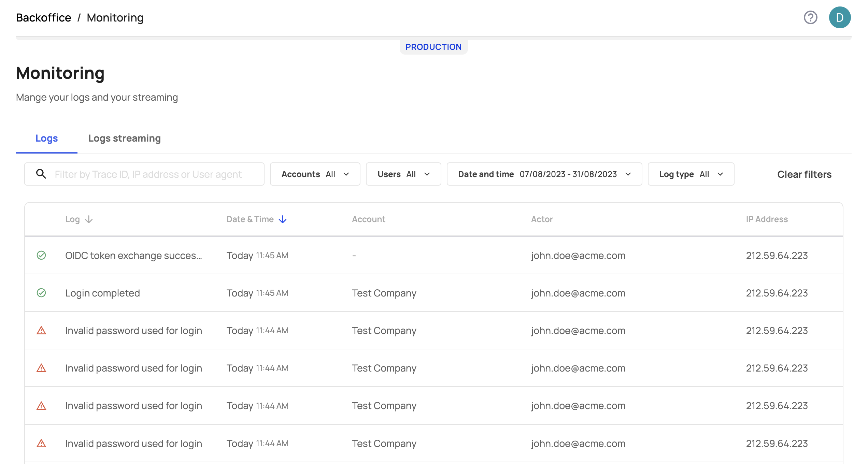Open the user avatar D menu
Image resolution: width=868 pixels, height=464 pixels.
840,17
